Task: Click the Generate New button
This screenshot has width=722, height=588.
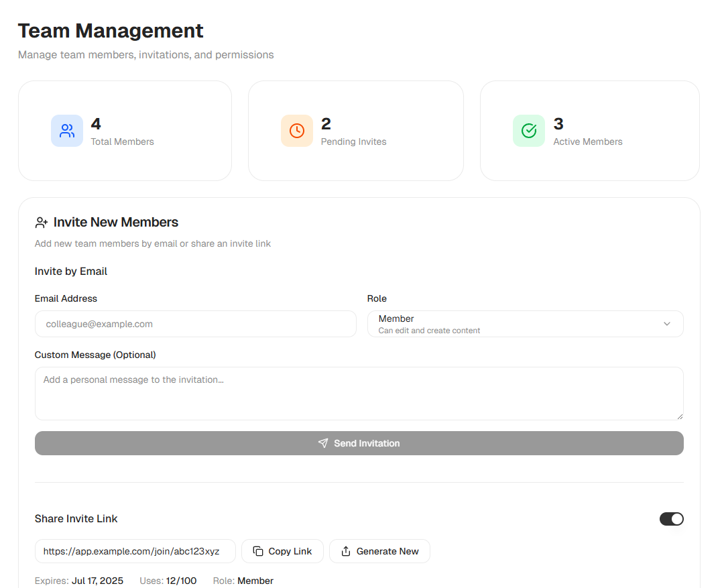Action: coord(380,551)
